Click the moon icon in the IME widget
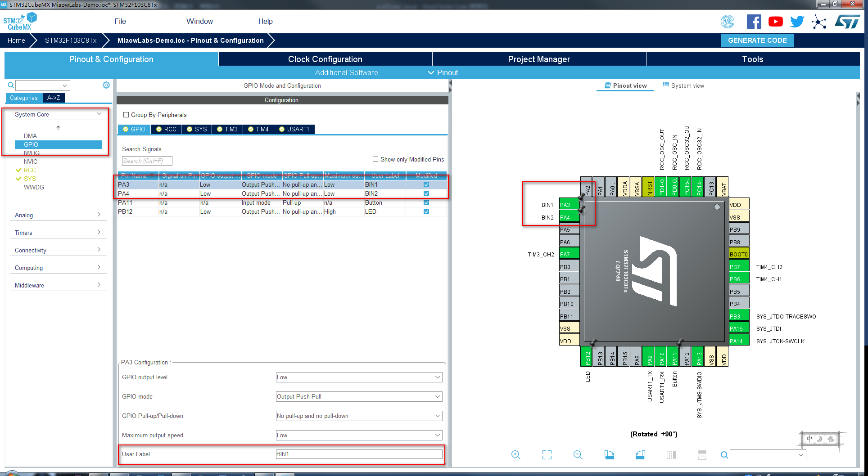868x476 pixels. (x=820, y=439)
